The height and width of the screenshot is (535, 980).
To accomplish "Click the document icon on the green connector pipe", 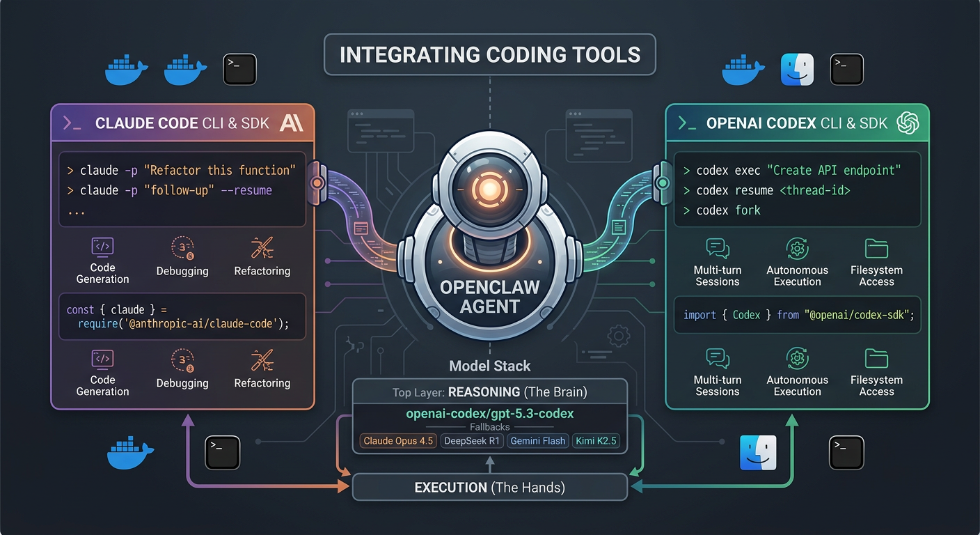I will (618, 226).
